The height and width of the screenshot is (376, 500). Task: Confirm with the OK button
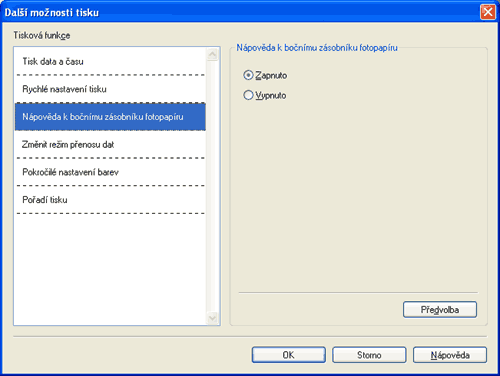click(289, 355)
